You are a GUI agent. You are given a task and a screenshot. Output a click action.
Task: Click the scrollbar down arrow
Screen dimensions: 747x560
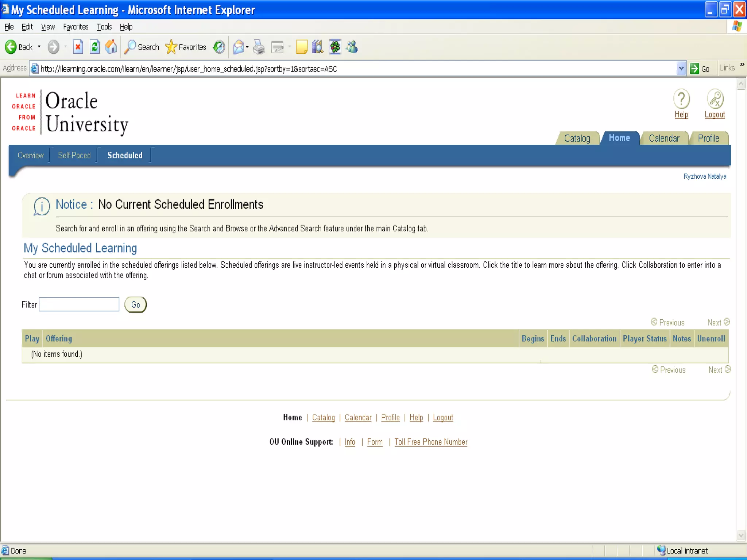coord(741,536)
